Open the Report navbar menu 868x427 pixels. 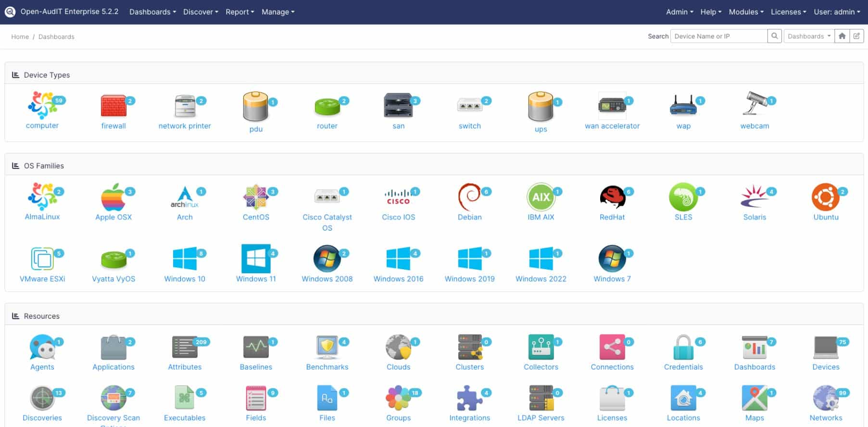pos(239,12)
